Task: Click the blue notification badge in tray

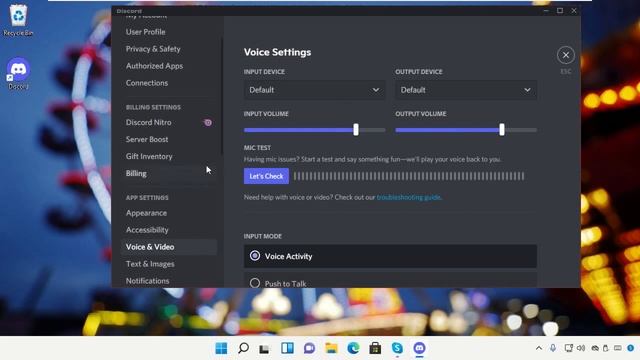Action: 631,348
